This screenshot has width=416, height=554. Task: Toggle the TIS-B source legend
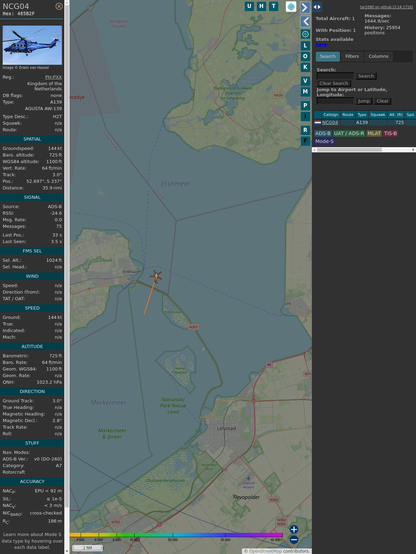(x=390, y=133)
